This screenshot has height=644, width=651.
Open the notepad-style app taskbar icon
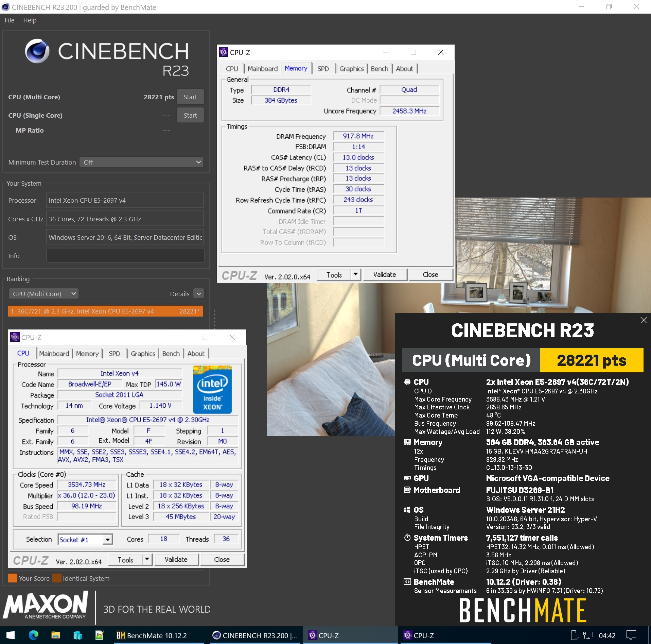click(100, 635)
